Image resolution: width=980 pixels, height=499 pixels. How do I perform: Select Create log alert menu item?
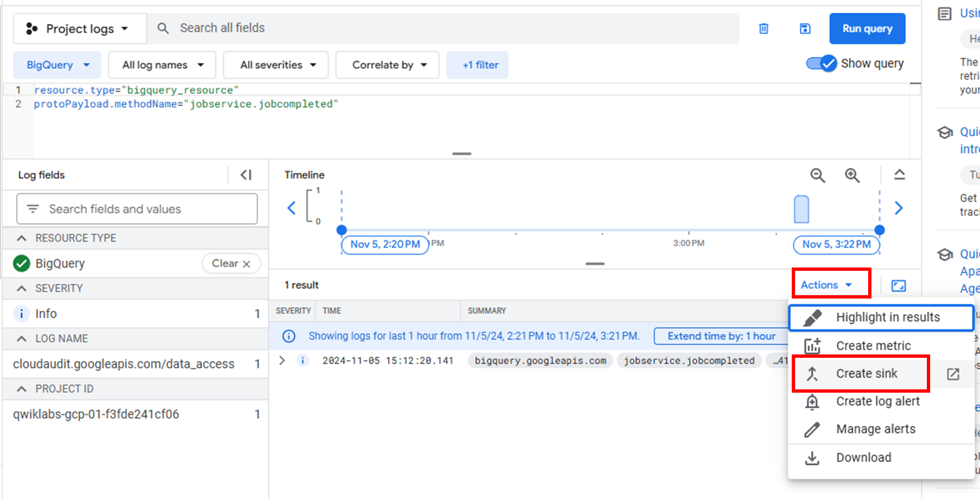881,402
